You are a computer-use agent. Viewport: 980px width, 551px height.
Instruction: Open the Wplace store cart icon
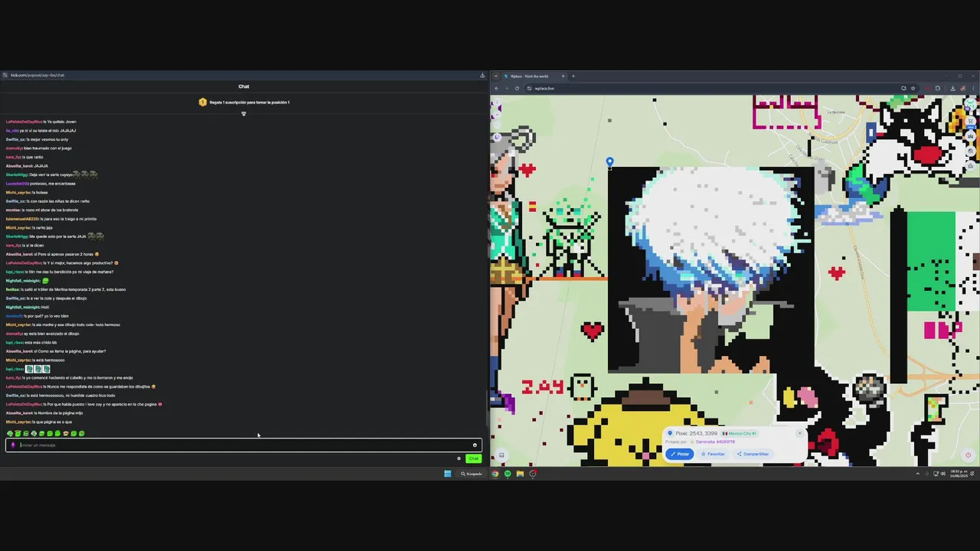pyautogui.click(x=971, y=121)
